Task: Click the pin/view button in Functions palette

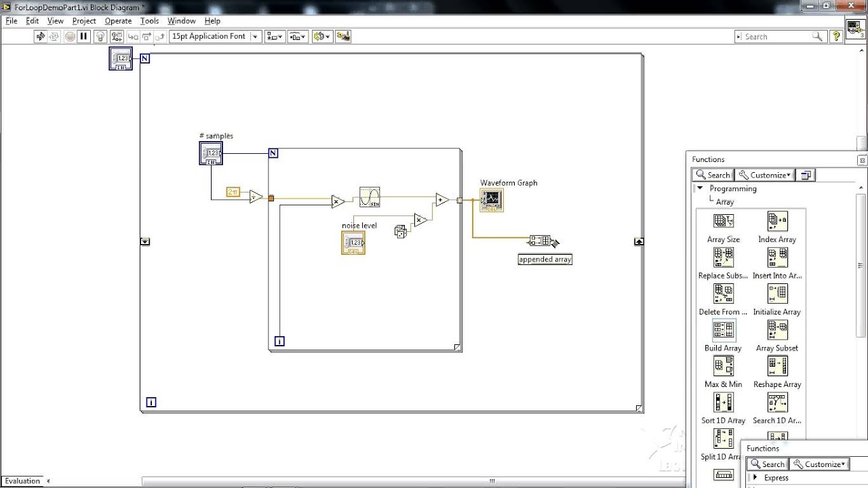Action: (806, 175)
